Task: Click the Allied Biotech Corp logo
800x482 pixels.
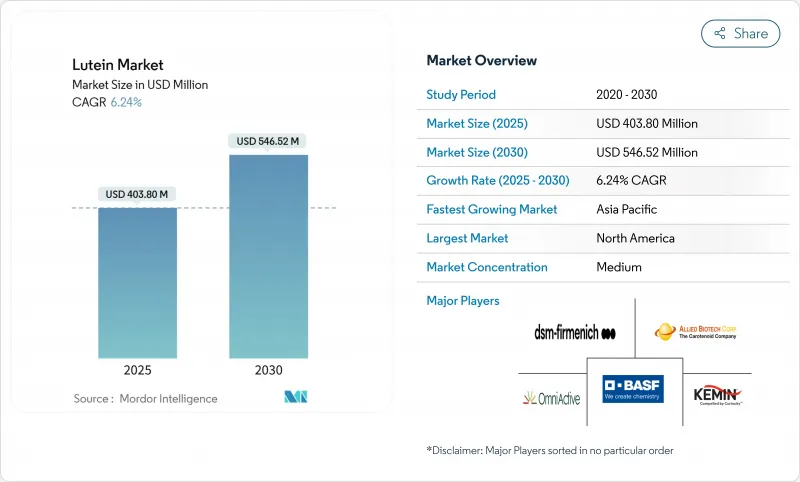Action: [695, 331]
